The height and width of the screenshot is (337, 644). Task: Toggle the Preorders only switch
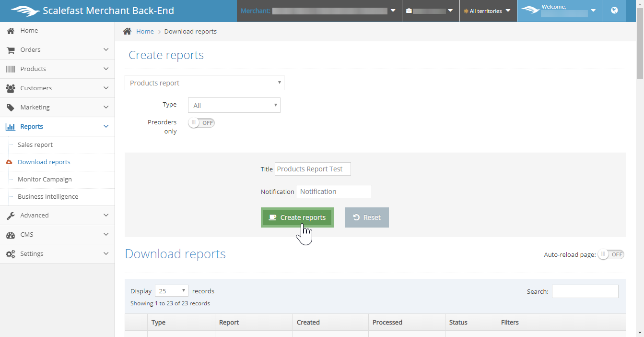[201, 123]
